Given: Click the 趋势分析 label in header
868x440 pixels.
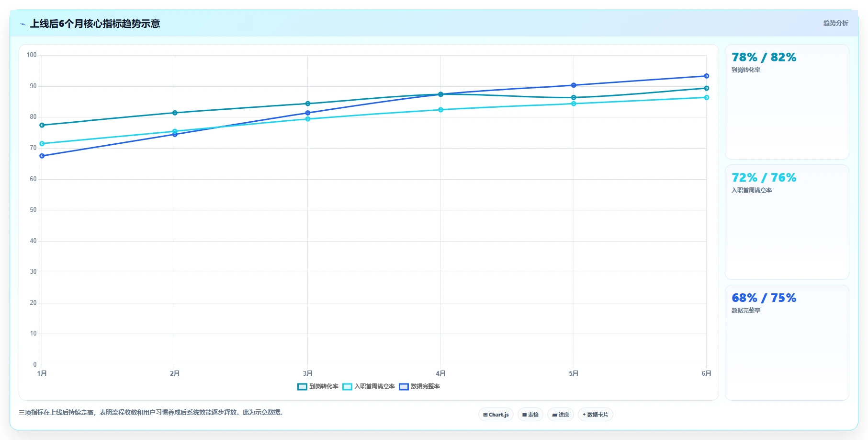Looking at the screenshot, I should tap(835, 23).
